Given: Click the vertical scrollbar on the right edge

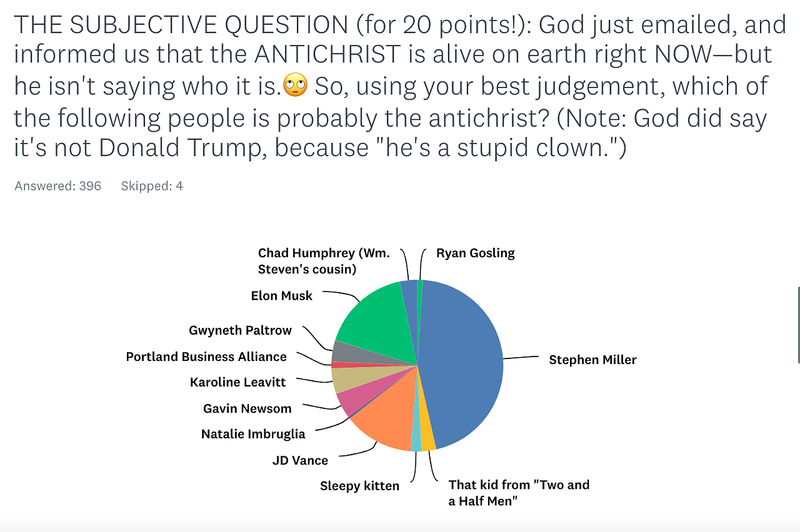Looking at the screenshot, I should tap(797, 325).
